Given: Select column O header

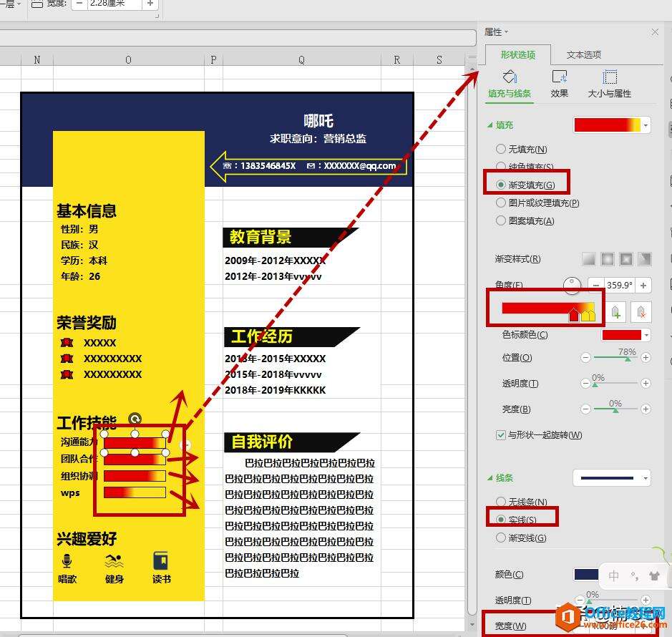Looking at the screenshot, I should click(128, 59).
